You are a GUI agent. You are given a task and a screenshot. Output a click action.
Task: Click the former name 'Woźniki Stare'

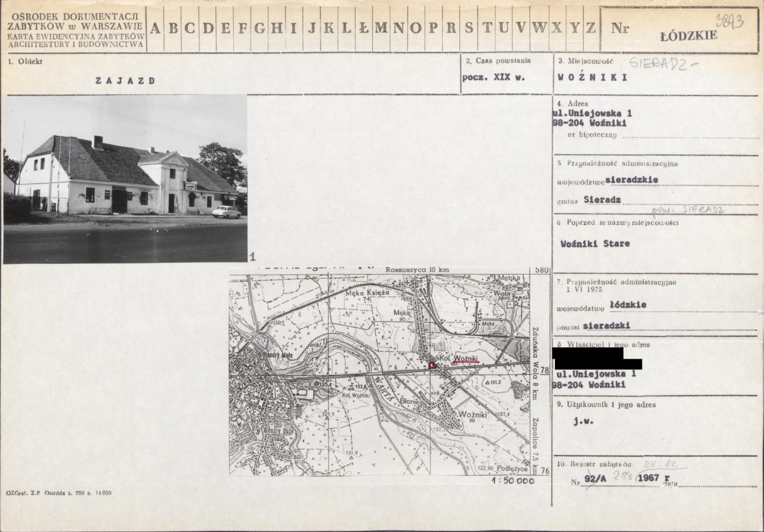coord(595,243)
